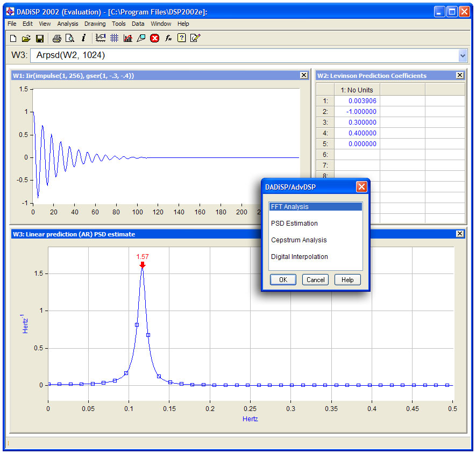Click the chart cursor toolbar icon
This screenshot has height=454, width=476.
click(x=101, y=38)
